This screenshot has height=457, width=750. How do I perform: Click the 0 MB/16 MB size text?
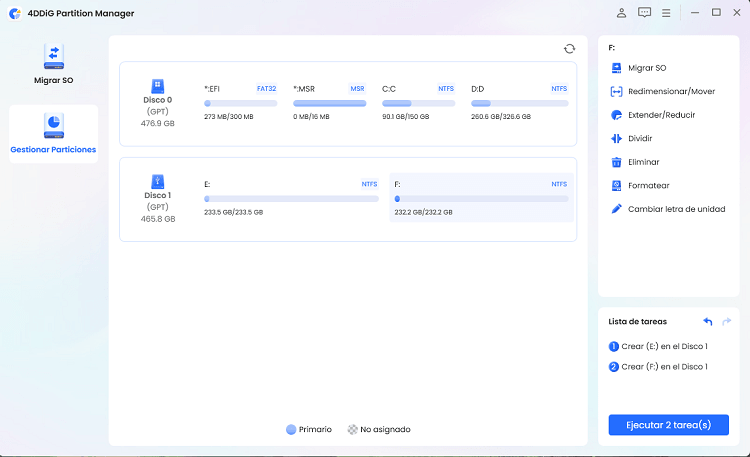311,116
